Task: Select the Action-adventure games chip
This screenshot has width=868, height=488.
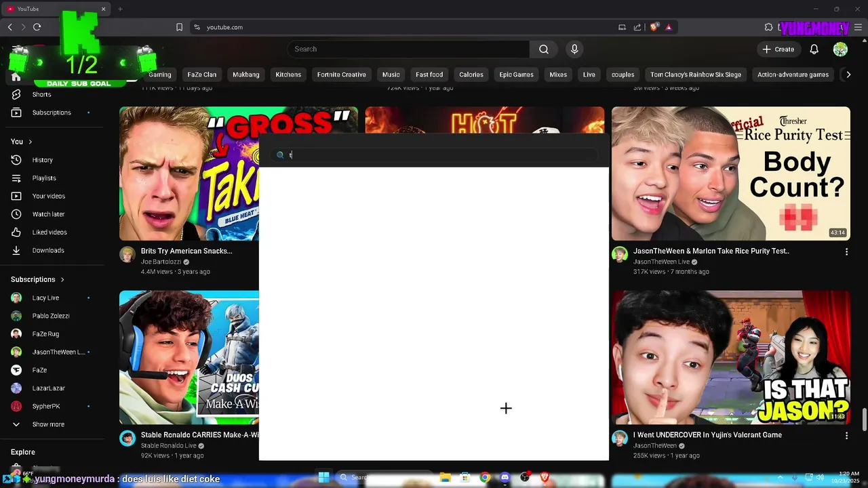Action: pos(793,75)
